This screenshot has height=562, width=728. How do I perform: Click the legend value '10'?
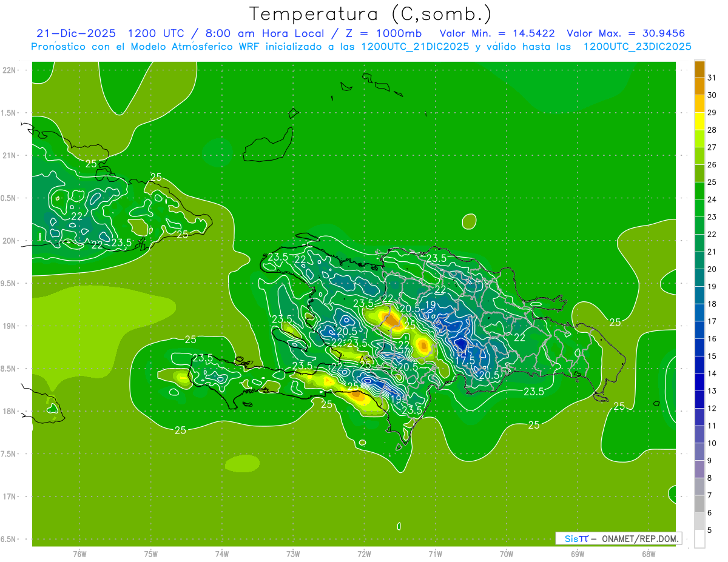pyautogui.click(x=712, y=444)
